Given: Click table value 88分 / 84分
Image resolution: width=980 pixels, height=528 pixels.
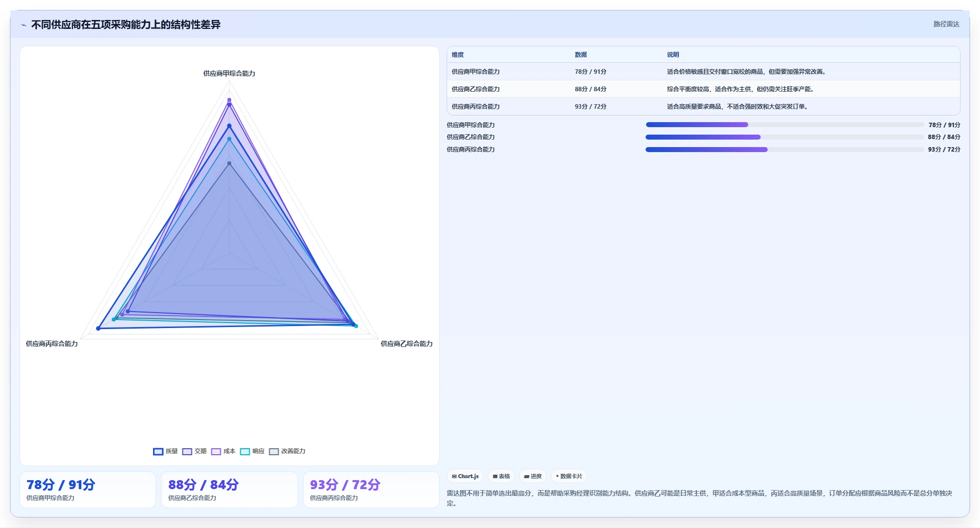Looking at the screenshot, I should coord(591,89).
